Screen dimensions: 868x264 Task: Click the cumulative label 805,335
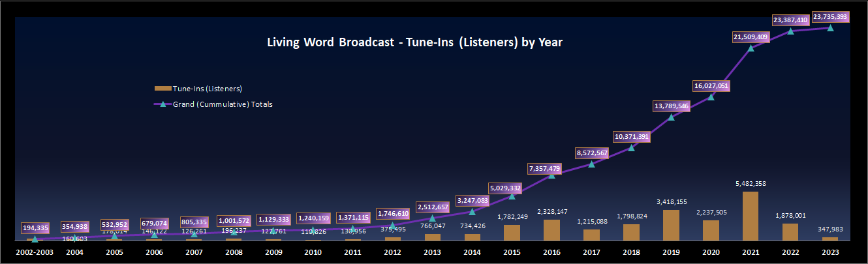pos(193,222)
